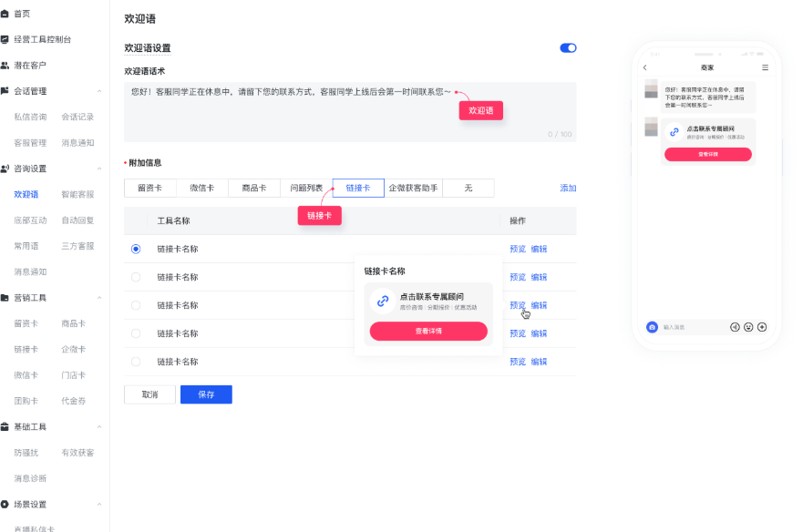Screen dimensions: 803x532
Task: Click the blue camera icon in the phone preview
Action: pyautogui.click(x=652, y=327)
